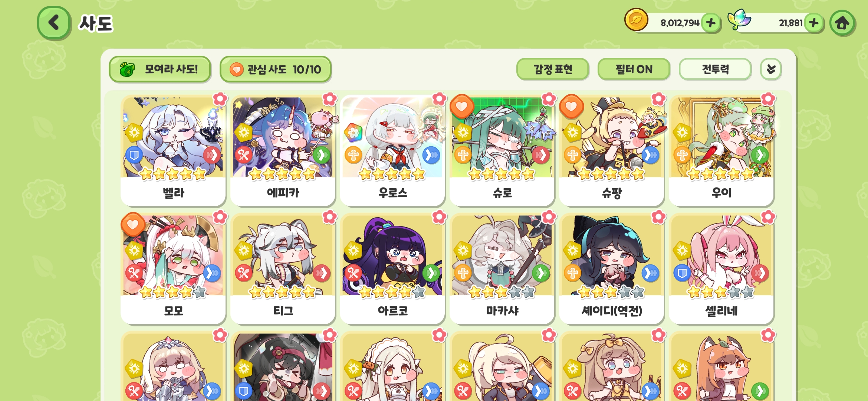868x401 pixels.
Task: Open the 감정 표현 view option
Action: [553, 69]
